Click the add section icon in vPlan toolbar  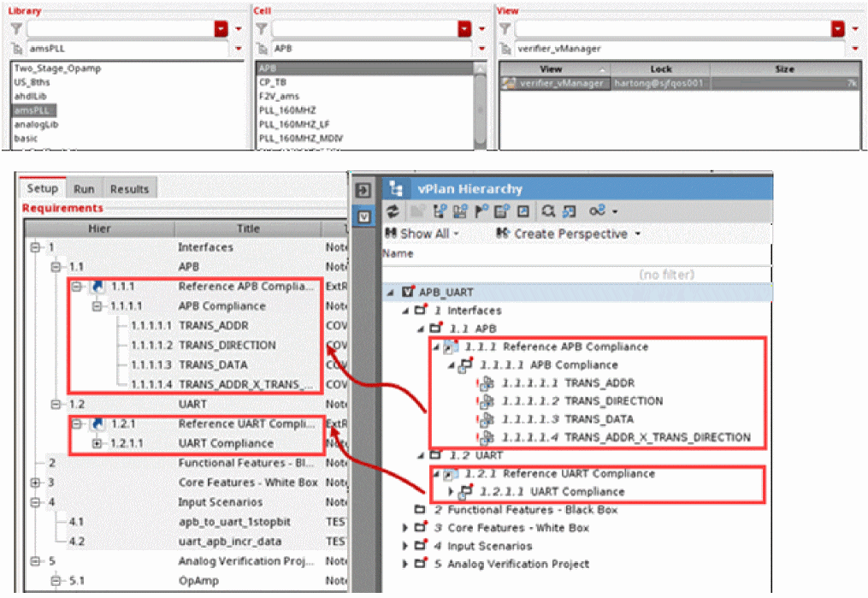click(461, 211)
